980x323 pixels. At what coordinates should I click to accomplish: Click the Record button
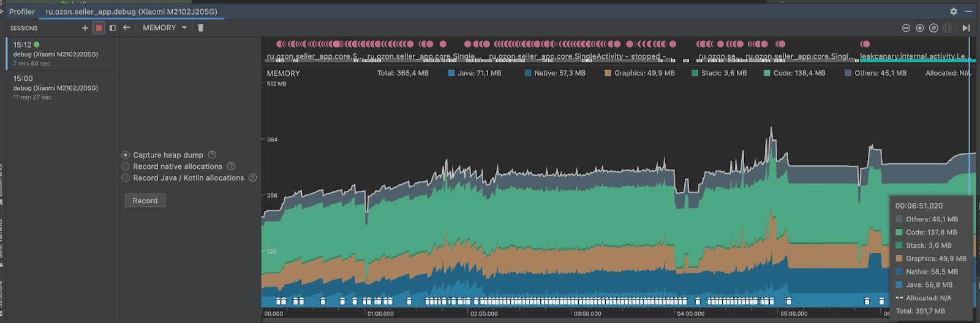pos(145,201)
